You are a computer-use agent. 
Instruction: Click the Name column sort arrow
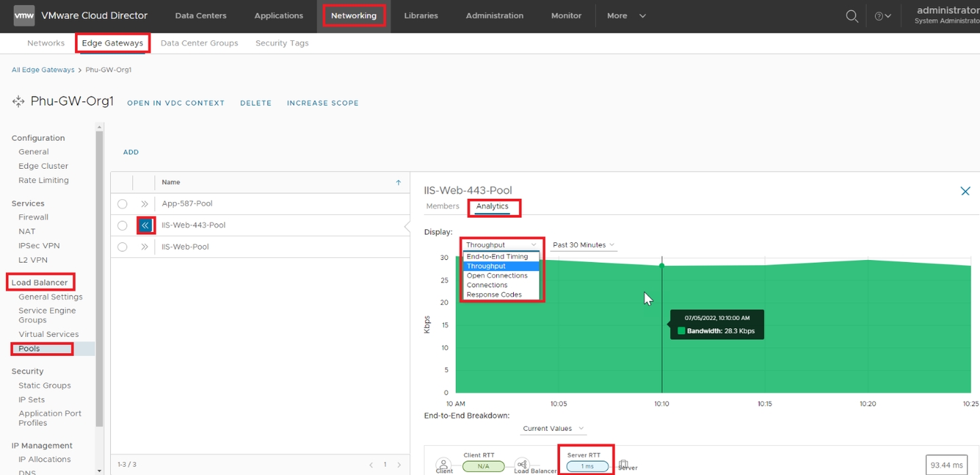(399, 182)
